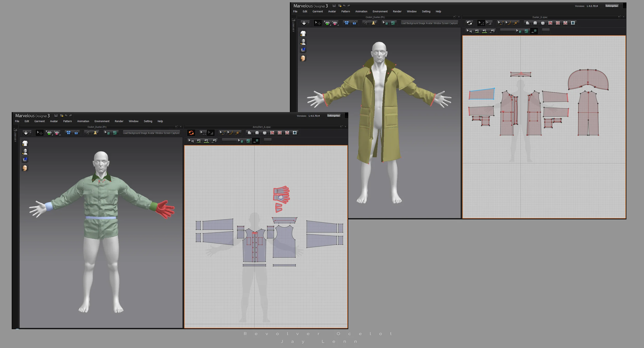This screenshot has width=644, height=348.
Task: Pick the Rectangle pattern tool in ArmyShirt window
Action: 257,133
